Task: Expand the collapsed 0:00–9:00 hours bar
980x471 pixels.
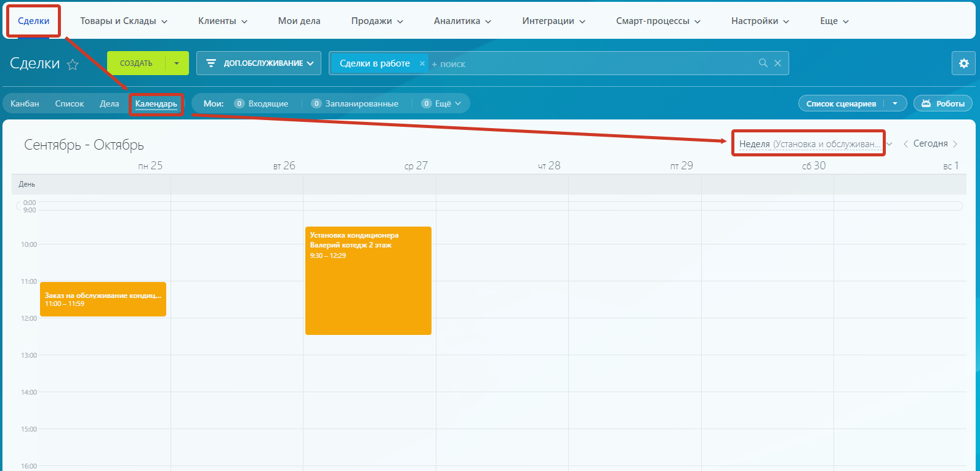Action: 489,206
